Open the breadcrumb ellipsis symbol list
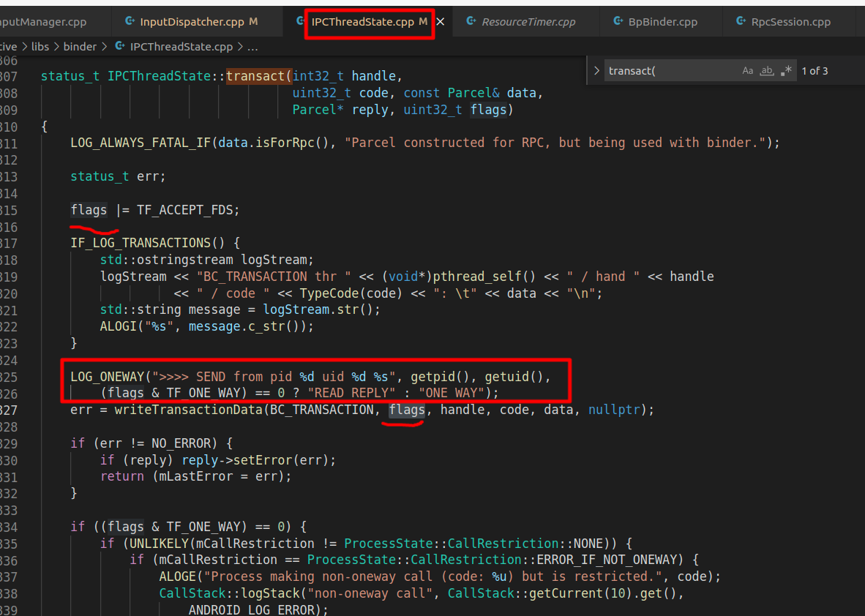 (x=252, y=47)
